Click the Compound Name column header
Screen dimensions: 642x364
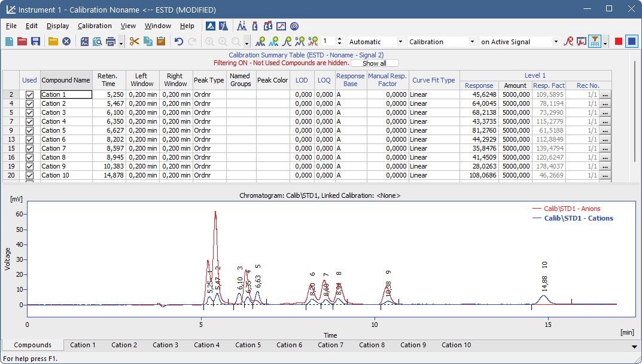[65, 80]
